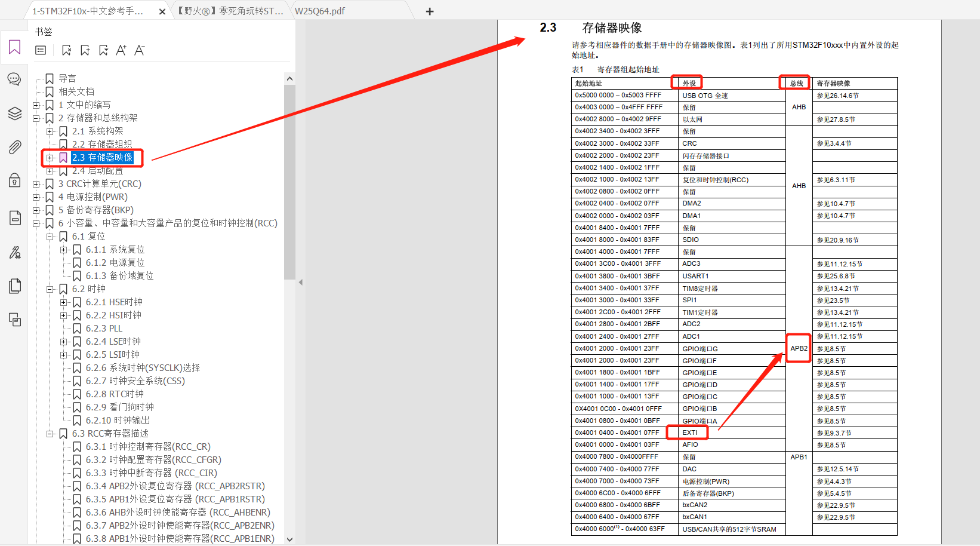Go to '6.2.6 系统时钟(SYSCLK)选择' bookmark
The width and height of the screenshot is (980, 546).
click(143, 367)
